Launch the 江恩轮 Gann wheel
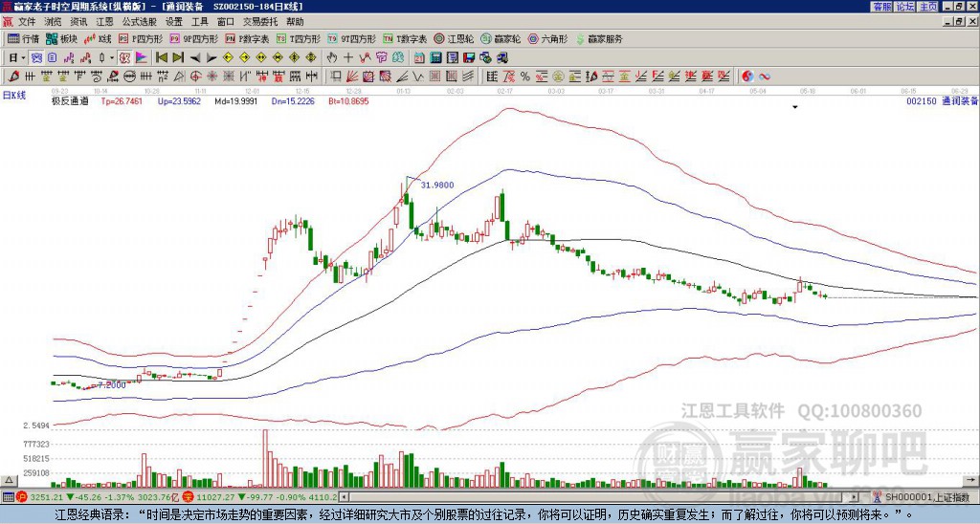This screenshot has width=980, height=524. (453, 38)
